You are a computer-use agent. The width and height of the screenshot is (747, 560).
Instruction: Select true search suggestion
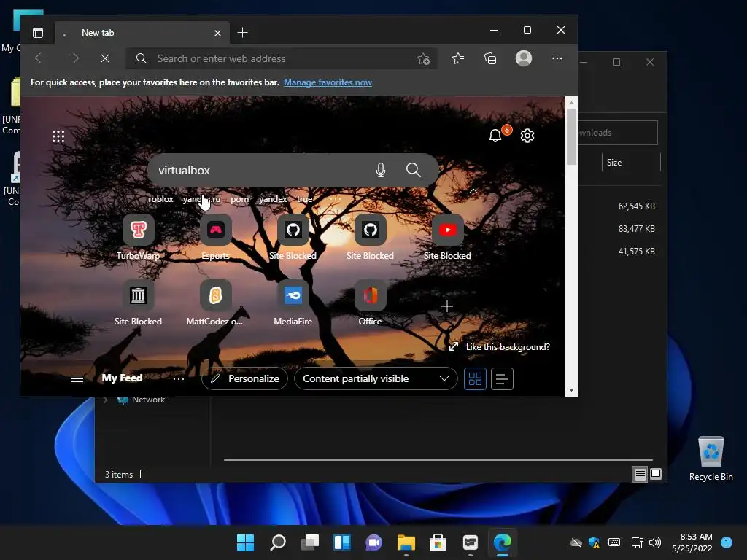click(305, 199)
